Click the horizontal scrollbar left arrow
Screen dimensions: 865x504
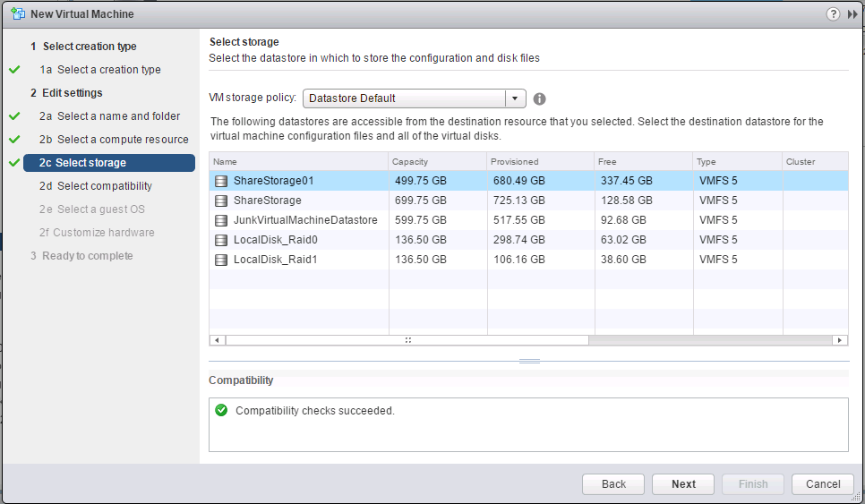pyautogui.click(x=218, y=340)
